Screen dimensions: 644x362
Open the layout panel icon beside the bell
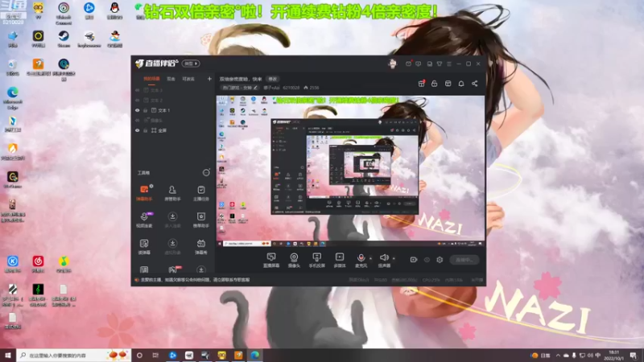tap(448, 84)
